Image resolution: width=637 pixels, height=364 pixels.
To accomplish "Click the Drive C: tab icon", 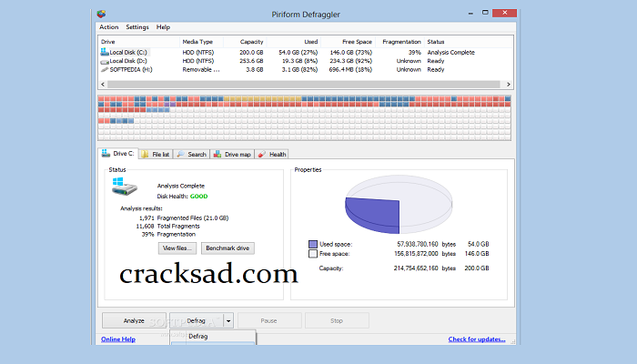I will [106, 153].
